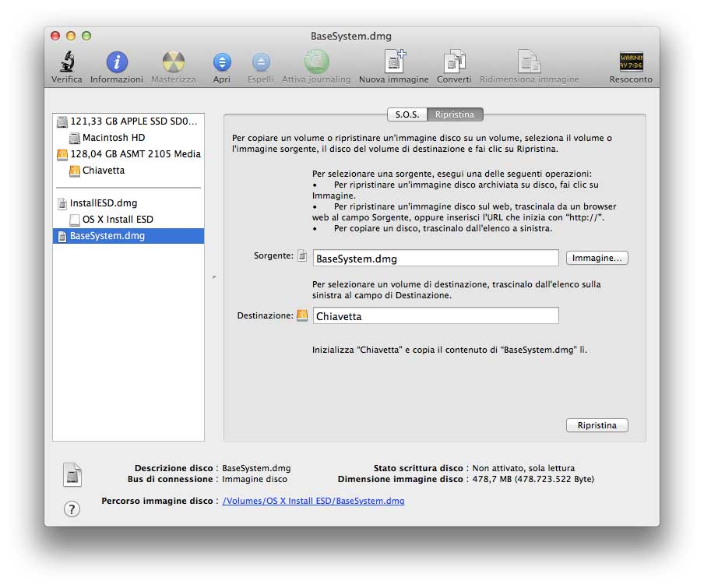Viewport: 704px width, 588px height.
Task: Open the BaseSystem.dmg path link
Action: pyautogui.click(x=313, y=501)
